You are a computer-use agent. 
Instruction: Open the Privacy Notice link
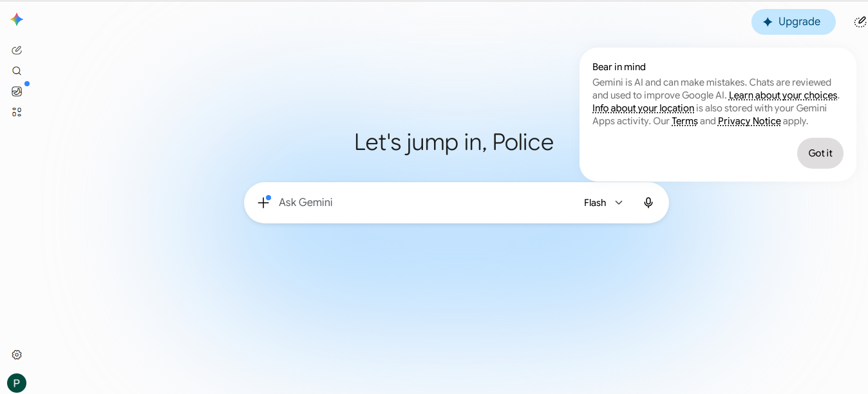click(750, 121)
